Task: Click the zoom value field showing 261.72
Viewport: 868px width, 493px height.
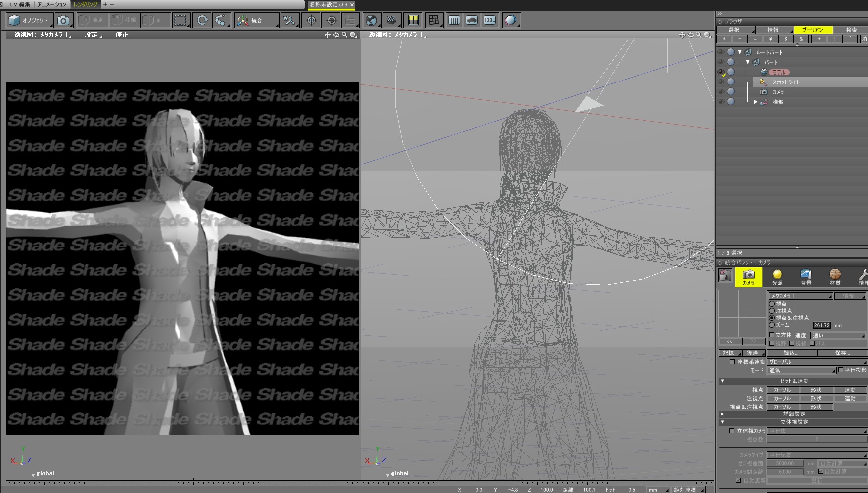Action: pyautogui.click(x=822, y=325)
